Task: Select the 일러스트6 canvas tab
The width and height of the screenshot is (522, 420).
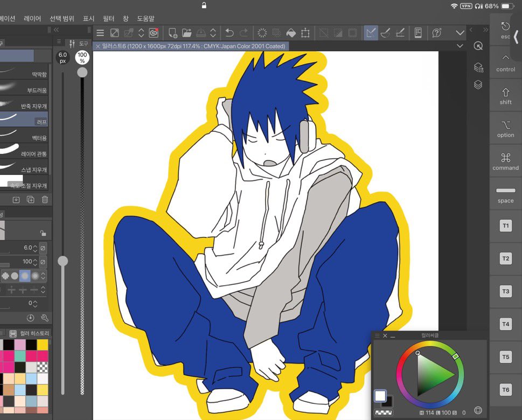Action: [191, 46]
